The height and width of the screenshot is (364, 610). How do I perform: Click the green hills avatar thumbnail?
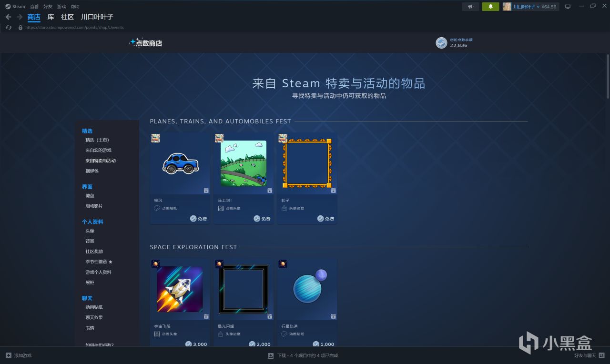244,163
